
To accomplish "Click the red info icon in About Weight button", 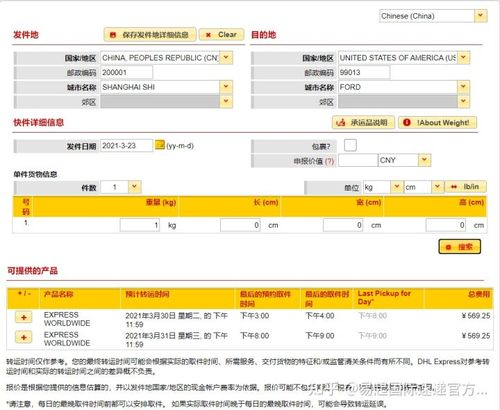I will click(x=407, y=122).
